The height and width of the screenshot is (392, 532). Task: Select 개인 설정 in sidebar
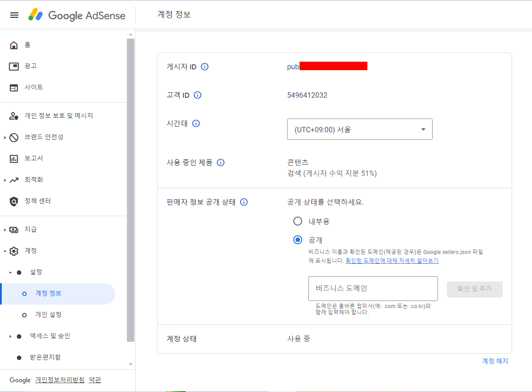[48, 315]
